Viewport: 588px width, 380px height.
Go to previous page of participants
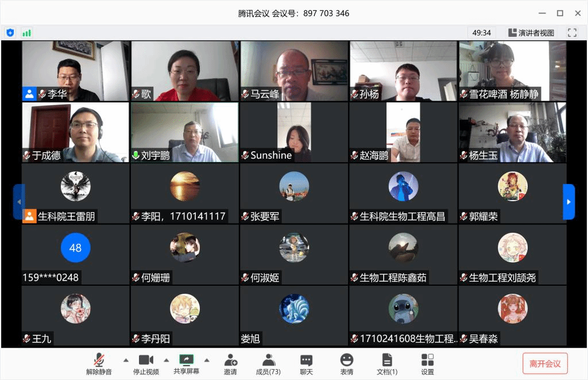click(x=19, y=202)
